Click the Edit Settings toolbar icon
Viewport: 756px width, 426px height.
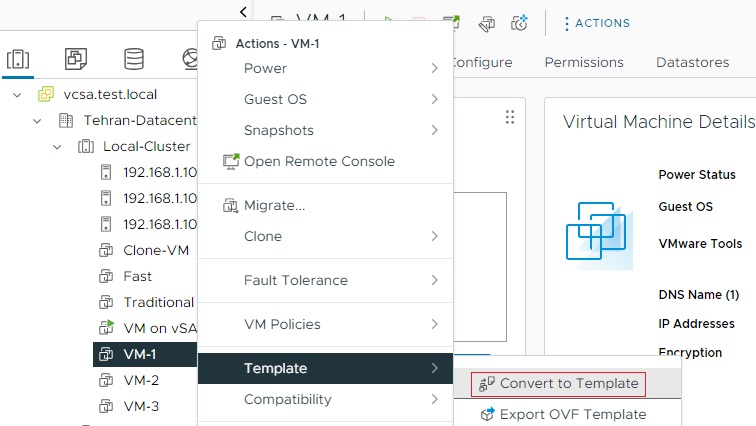coord(486,22)
